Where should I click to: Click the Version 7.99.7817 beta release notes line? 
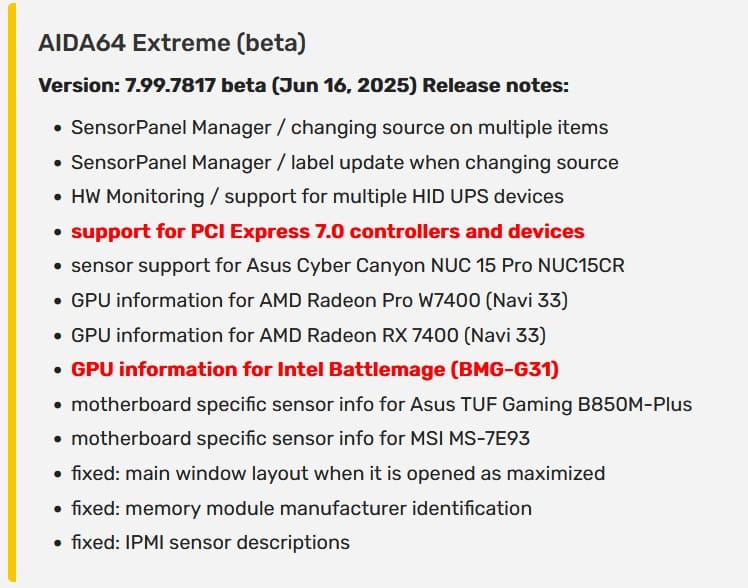303,85
